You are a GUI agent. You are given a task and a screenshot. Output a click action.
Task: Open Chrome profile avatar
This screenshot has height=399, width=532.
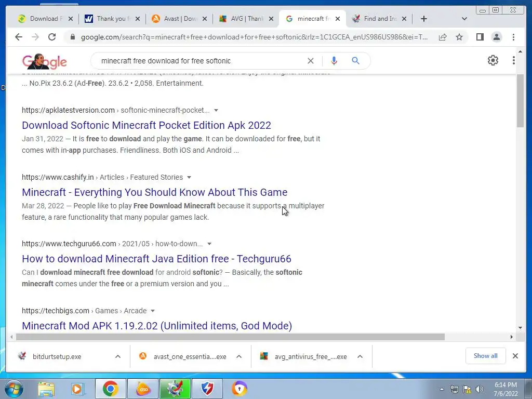tap(497, 37)
